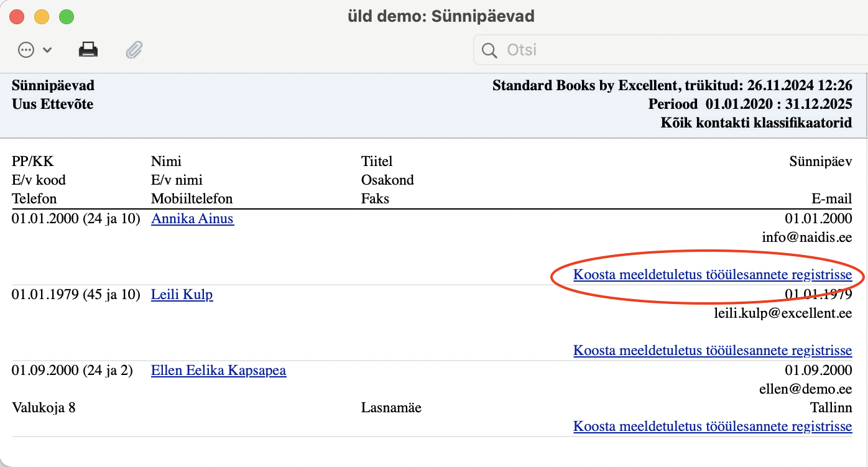Image resolution: width=868 pixels, height=467 pixels.
Task: Click Koosta meeldetuletus link under Ellen Eelika
Action: point(713,427)
